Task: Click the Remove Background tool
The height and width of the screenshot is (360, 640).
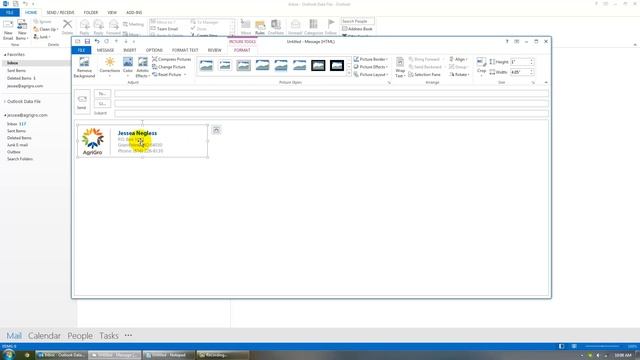Action: [x=84, y=67]
